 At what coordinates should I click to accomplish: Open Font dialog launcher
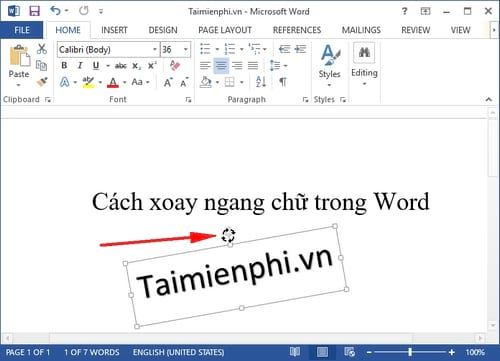tap(188, 99)
